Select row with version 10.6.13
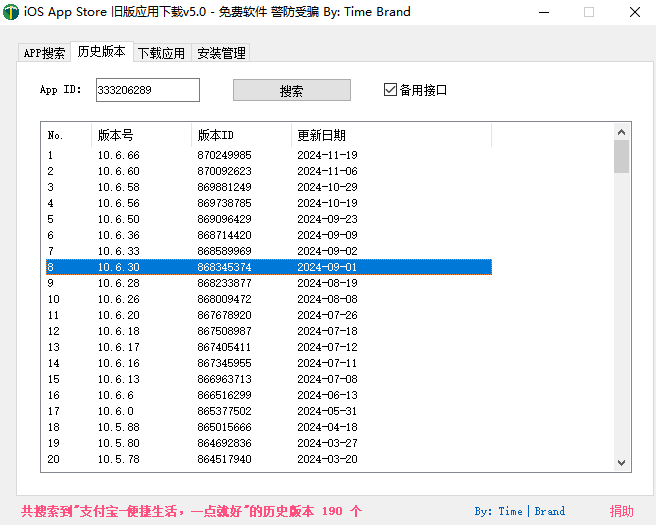 click(269, 379)
